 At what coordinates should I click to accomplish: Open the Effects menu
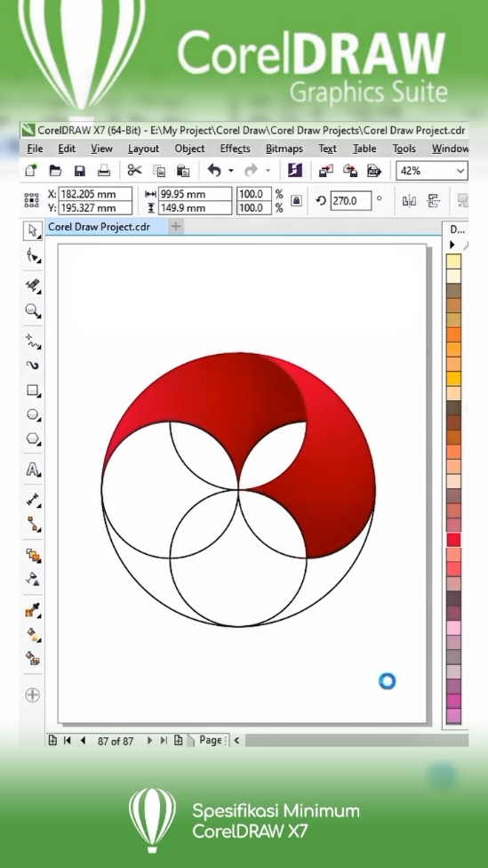click(236, 149)
